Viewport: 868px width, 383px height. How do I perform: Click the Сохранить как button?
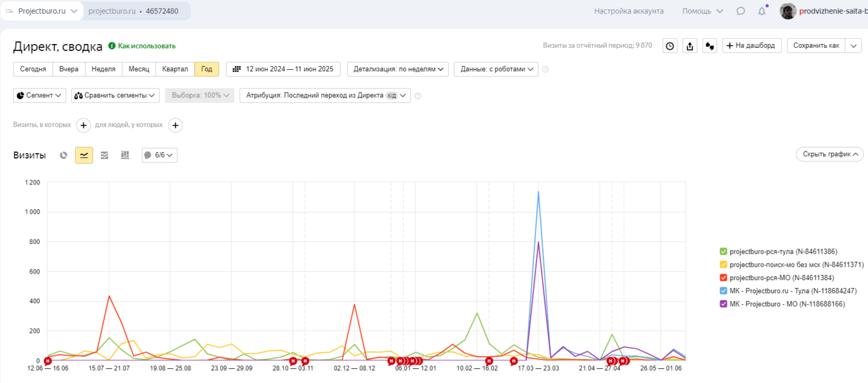point(816,46)
